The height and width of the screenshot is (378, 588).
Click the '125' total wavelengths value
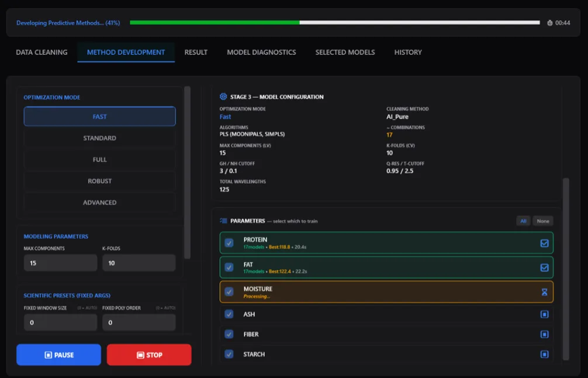click(224, 189)
